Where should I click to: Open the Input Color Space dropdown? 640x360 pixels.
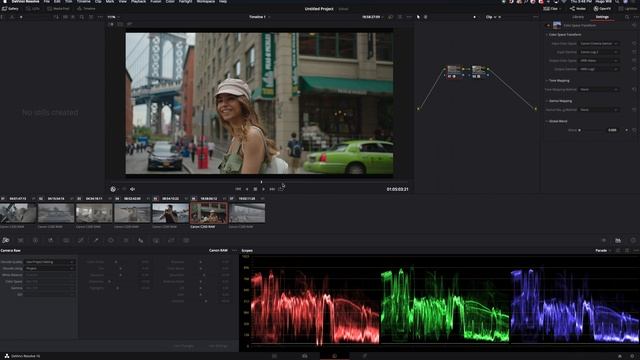599,43
